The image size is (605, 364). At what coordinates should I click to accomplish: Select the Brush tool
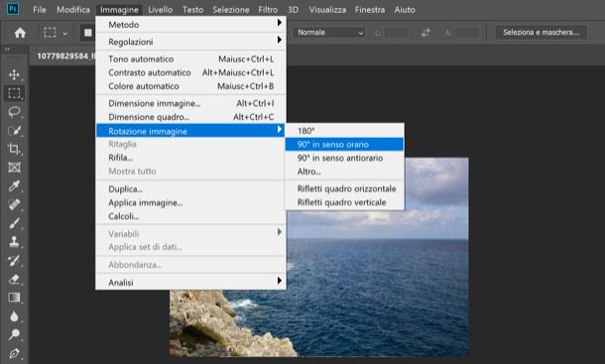[x=14, y=223]
